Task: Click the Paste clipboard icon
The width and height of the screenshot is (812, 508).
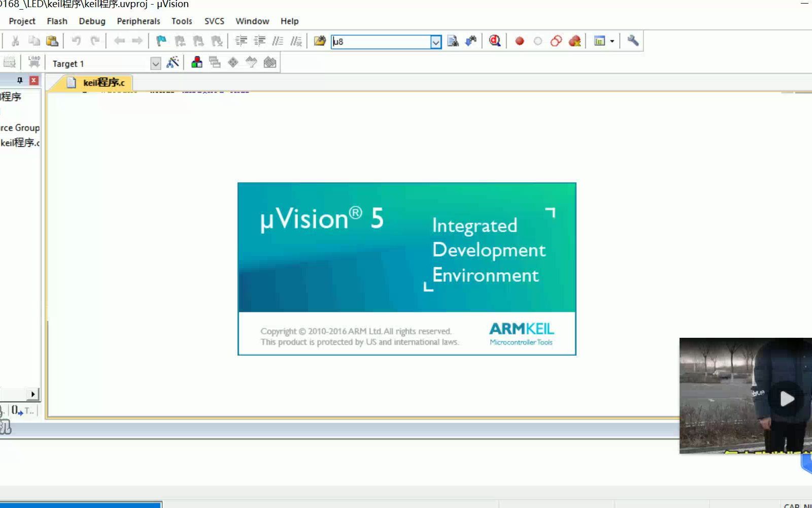Action: coord(52,41)
